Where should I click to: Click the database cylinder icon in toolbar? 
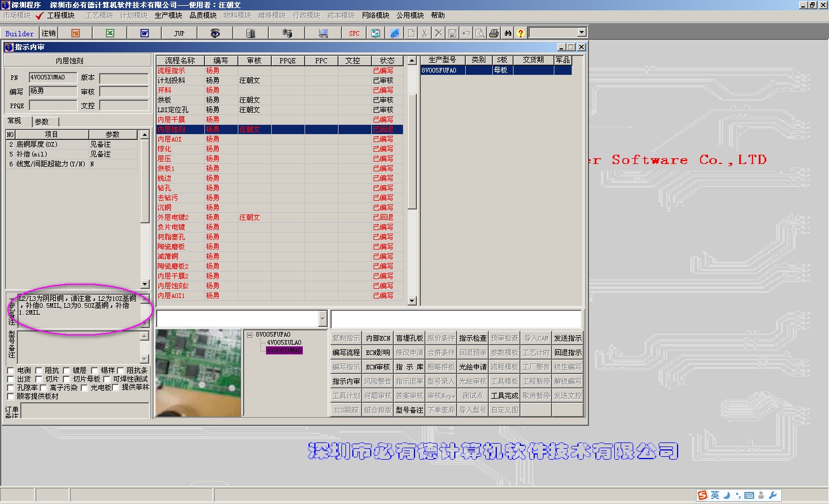coord(250,33)
